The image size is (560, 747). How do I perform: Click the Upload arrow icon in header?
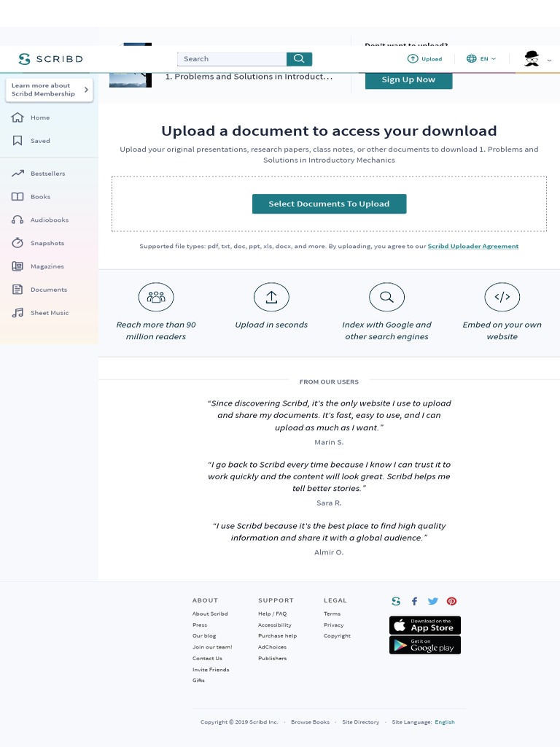point(413,58)
